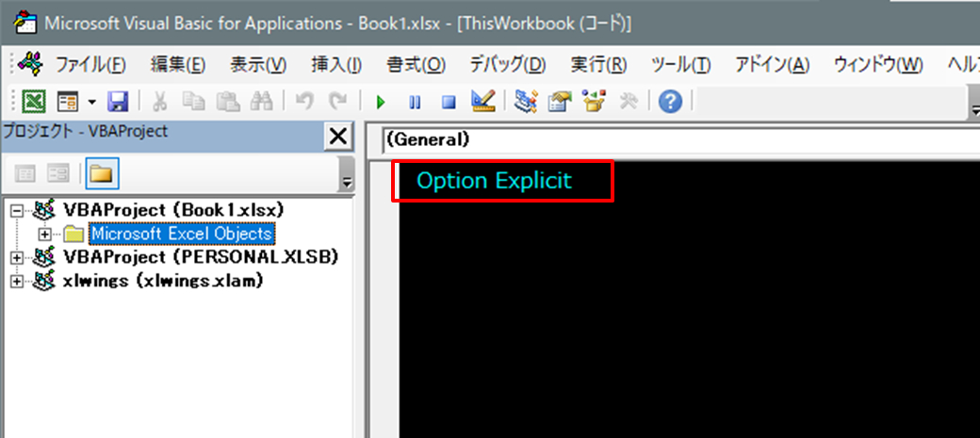Click the Reset stop icon

(x=449, y=102)
